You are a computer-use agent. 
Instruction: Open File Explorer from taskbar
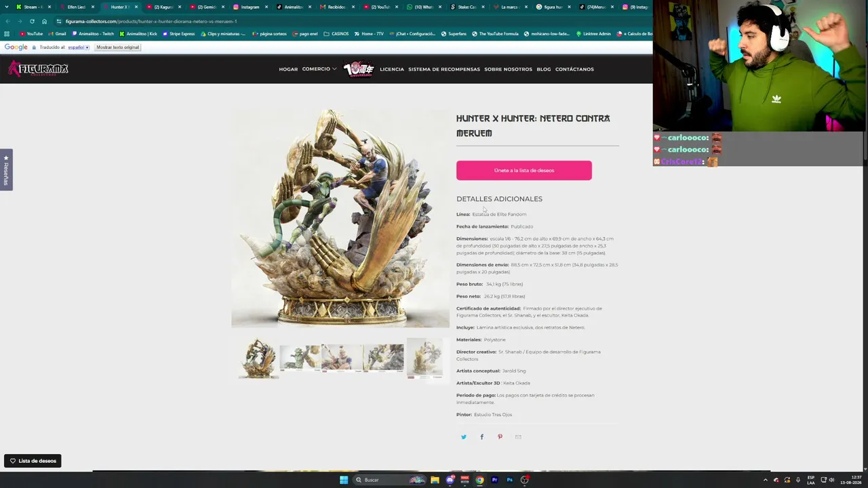[x=435, y=480]
